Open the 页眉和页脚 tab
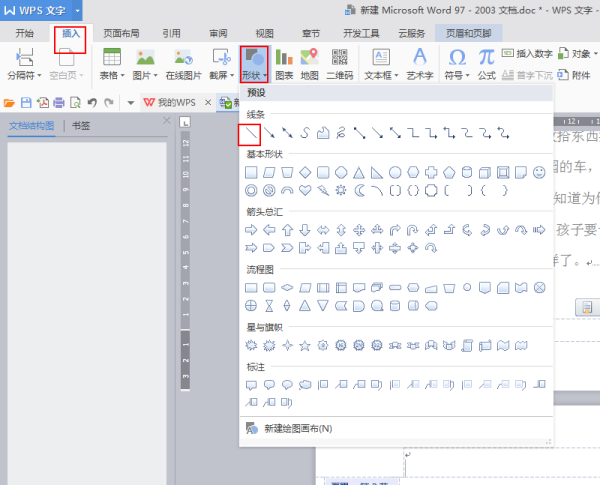Image resolution: width=600 pixels, height=485 pixels. coord(468,33)
